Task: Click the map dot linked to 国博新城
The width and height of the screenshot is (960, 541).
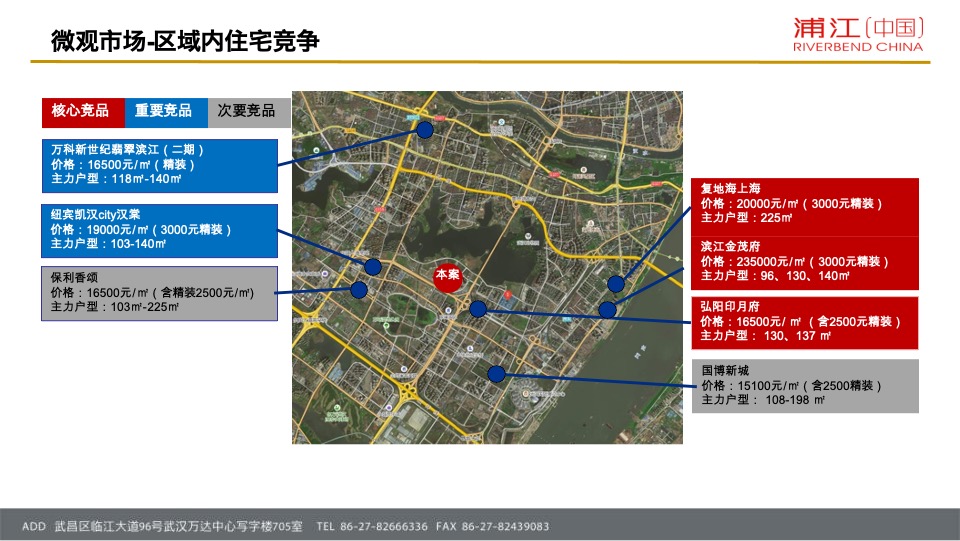Action: pos(497,374)
